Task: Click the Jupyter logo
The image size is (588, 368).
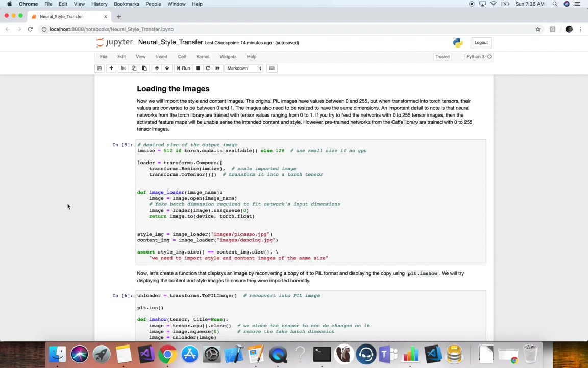Action: tap(114, 42)
